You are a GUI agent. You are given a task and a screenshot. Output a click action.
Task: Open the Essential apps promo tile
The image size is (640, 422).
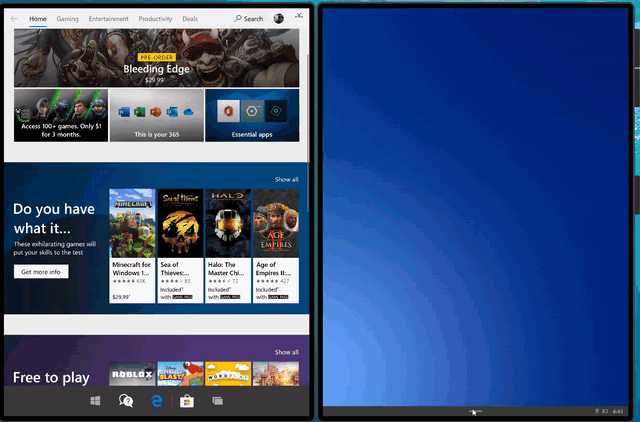pos(251,115)
